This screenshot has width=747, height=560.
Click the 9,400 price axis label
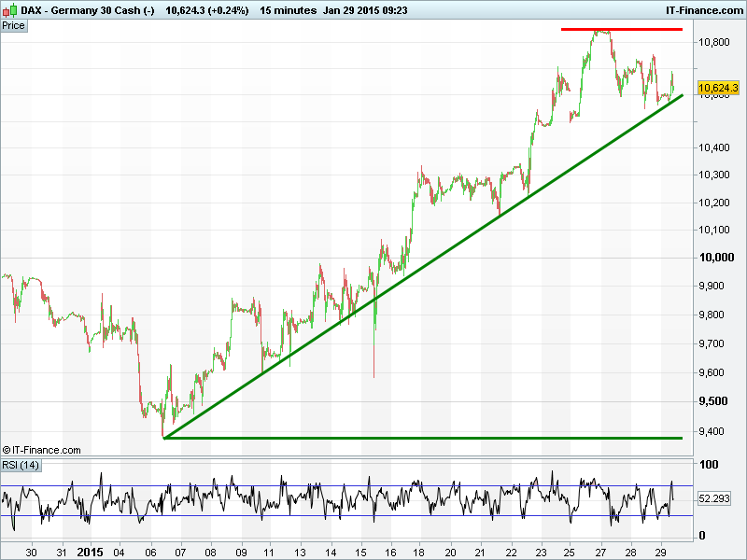(716, 431)
